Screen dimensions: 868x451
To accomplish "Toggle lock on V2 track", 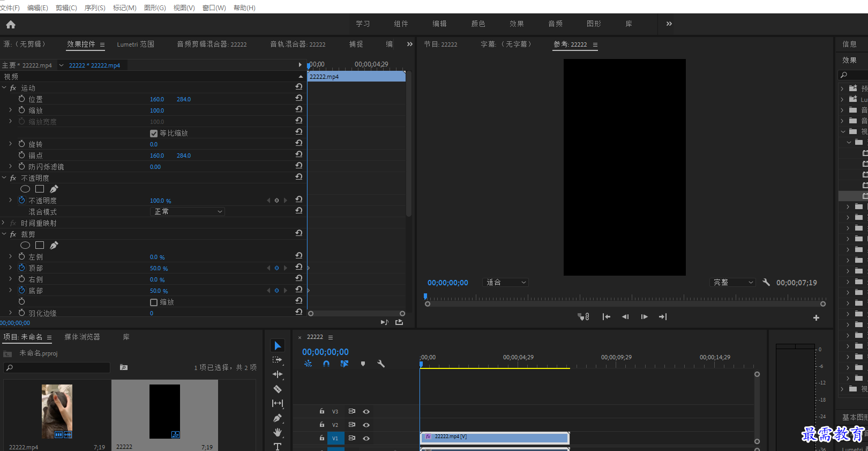I will coord(322,424).
